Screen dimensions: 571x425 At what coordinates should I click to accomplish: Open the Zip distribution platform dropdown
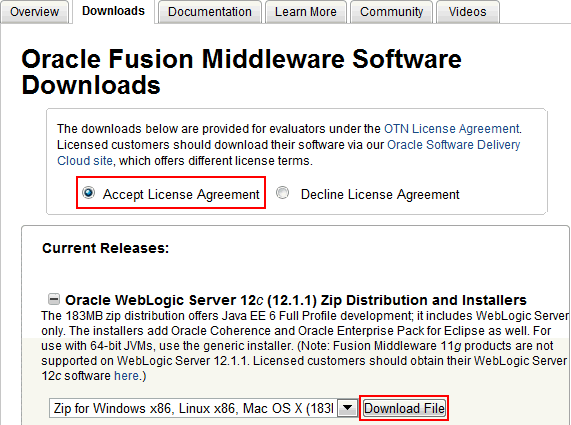(x=203, y=408)
